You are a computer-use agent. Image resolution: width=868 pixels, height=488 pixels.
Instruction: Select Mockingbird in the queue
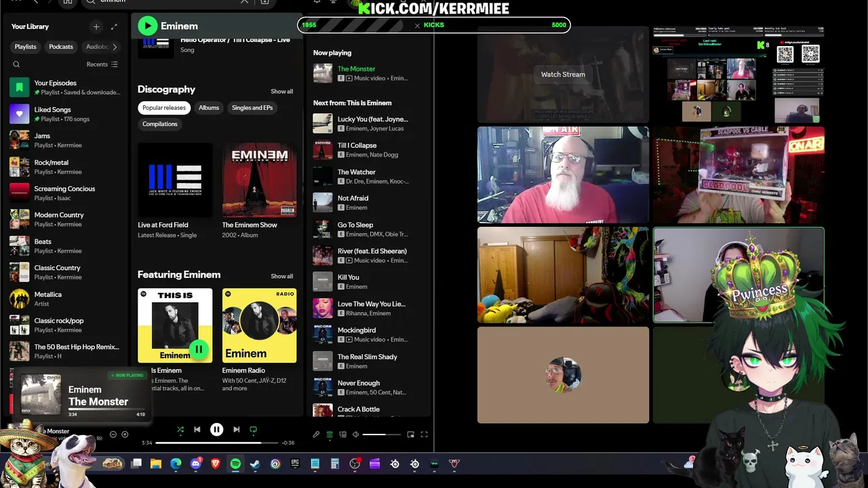[x=370, y=335]
